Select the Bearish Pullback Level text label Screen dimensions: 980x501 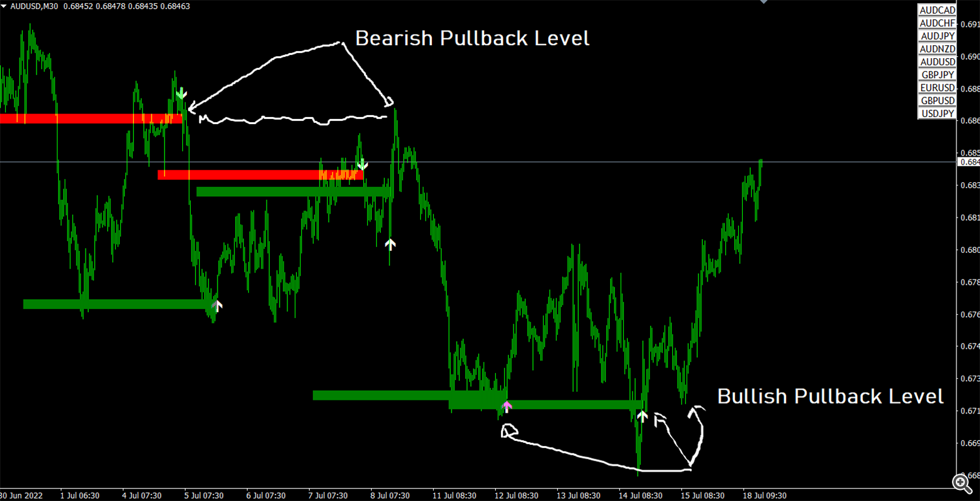[472, 39]
